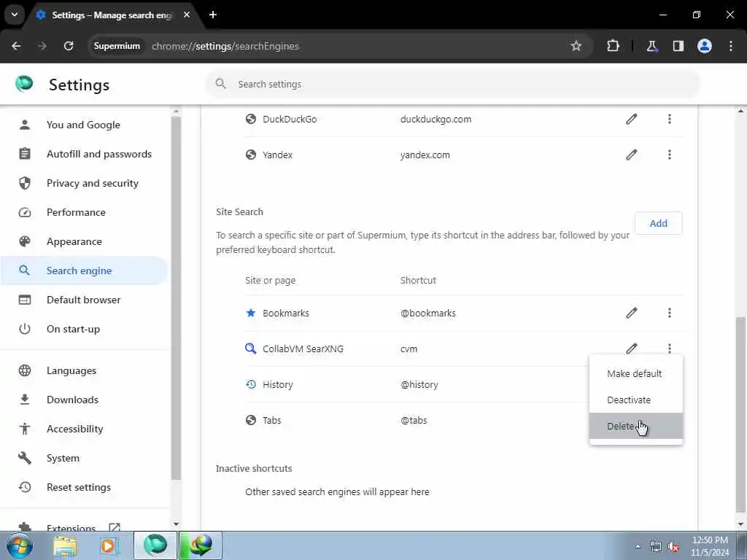
Task: Click the duckduckgo.com shortcut text
Action: (x=436, y=119)
